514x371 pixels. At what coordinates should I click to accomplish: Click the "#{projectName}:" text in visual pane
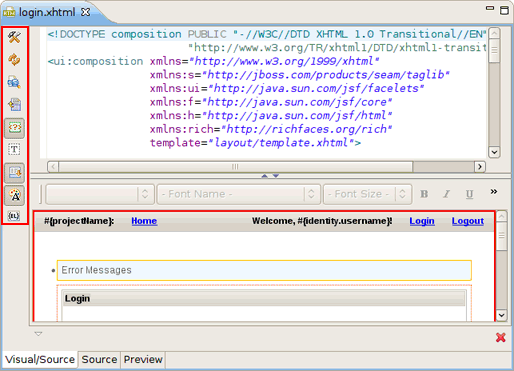click(79, 221)
